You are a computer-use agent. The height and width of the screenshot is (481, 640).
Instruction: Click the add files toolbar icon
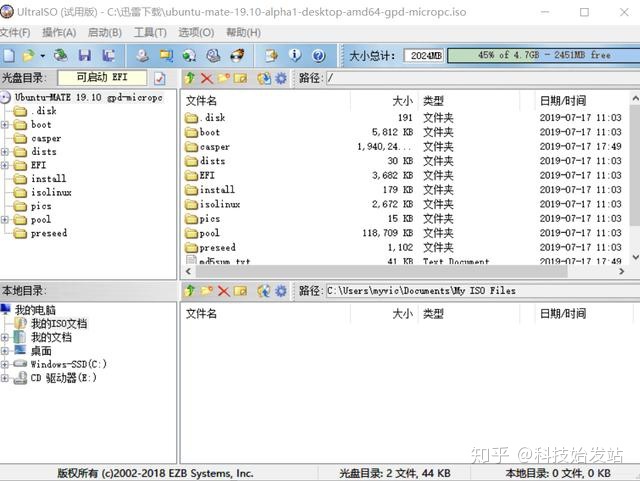(271, 56)
